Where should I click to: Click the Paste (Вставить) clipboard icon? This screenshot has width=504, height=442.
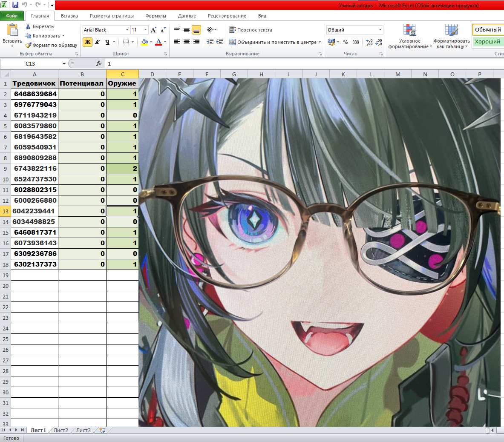12,31
